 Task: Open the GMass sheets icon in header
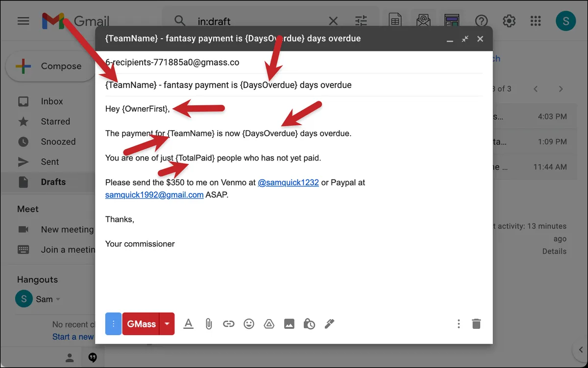pyautogui.click(x=395, y=21)
